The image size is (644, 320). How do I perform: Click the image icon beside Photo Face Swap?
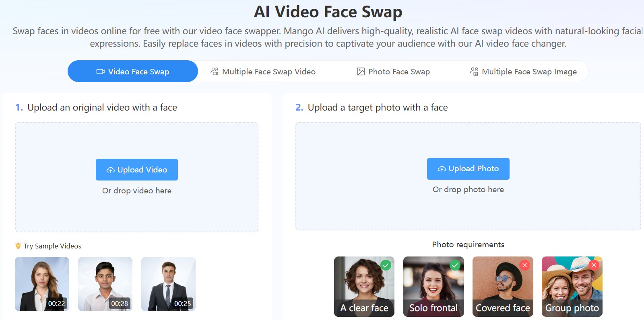coord(361,72)
